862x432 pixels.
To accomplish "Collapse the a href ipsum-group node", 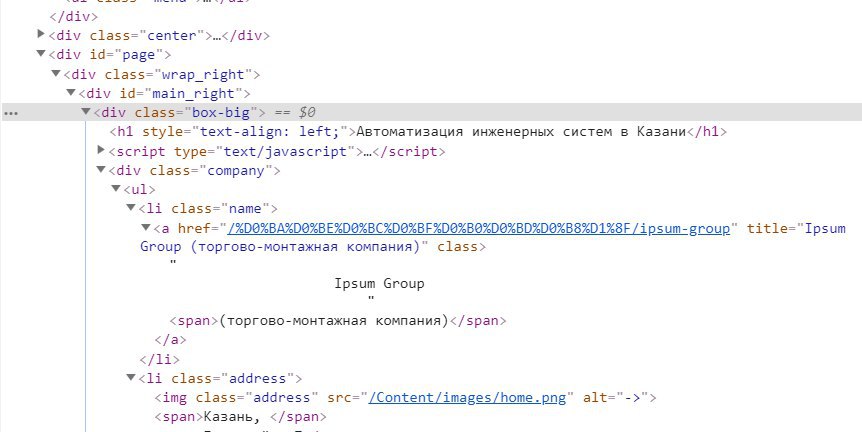I will [146, 227].
